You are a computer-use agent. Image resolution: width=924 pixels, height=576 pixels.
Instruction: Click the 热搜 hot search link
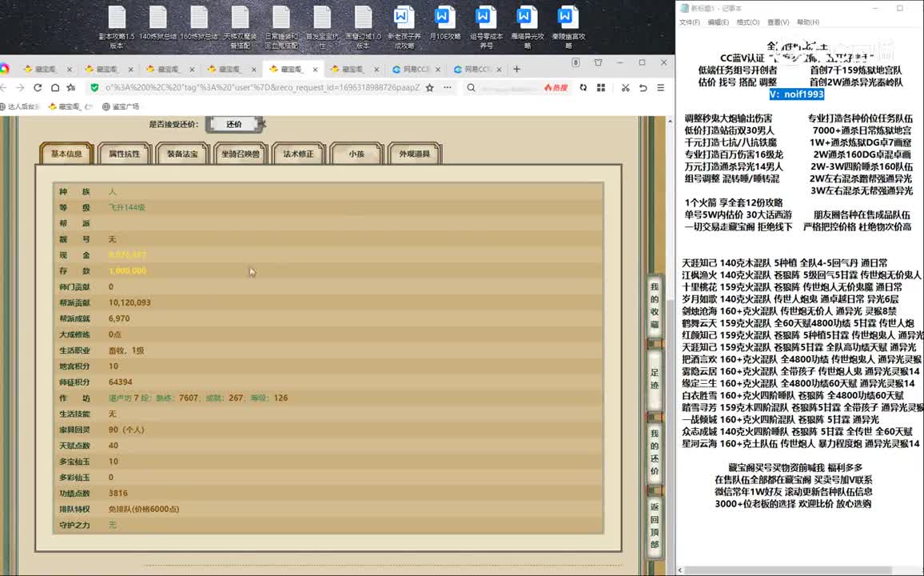click(556, 88)
